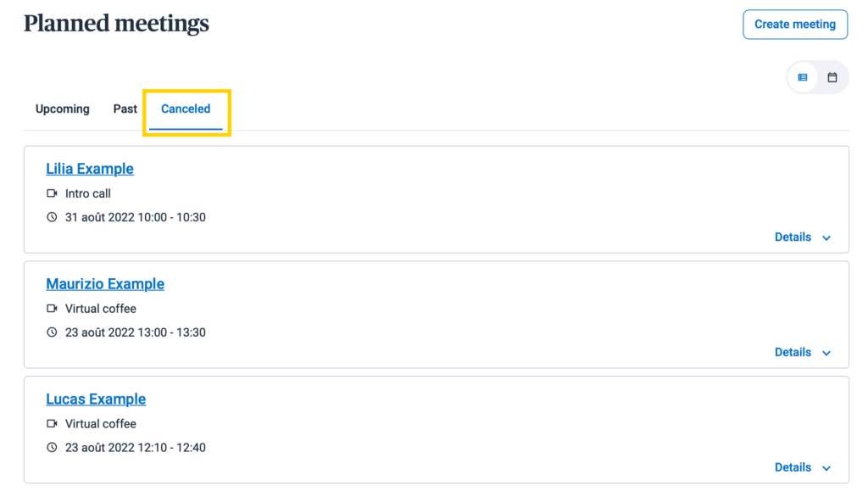This screenshot has width=868, height=497.
Task: Click the Create meeting button
Action: coord(795,25)
